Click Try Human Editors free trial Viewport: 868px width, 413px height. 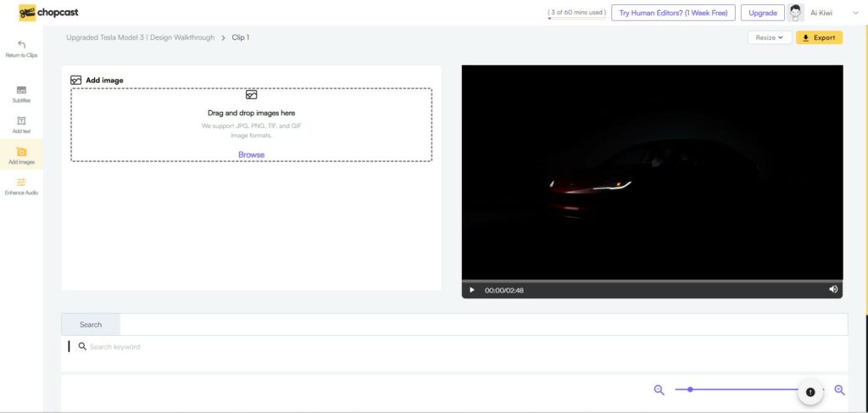tap(673, 13)
